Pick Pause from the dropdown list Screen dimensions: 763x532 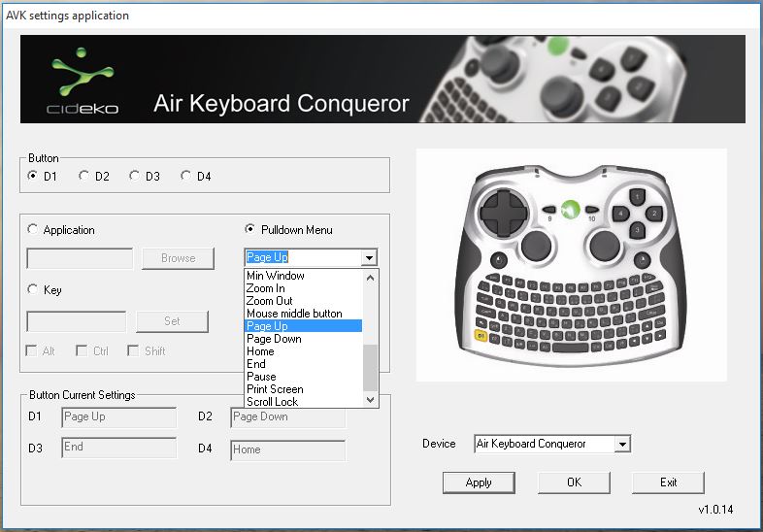304,377
